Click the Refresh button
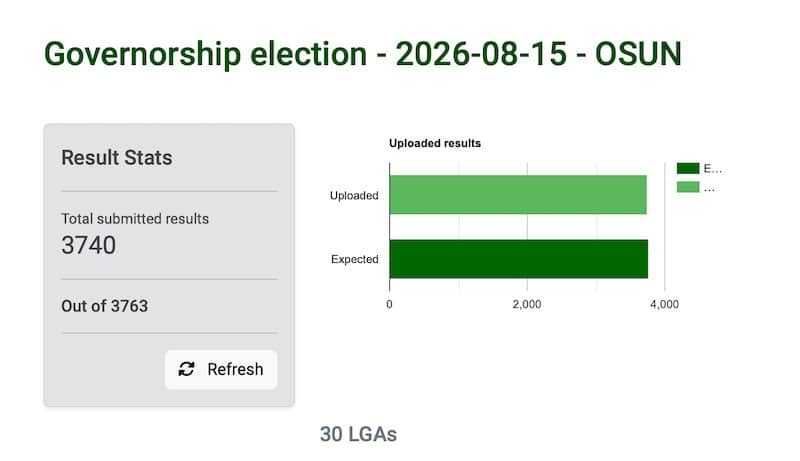The width and height of the screenshot is (800, 461). [221, 369]
